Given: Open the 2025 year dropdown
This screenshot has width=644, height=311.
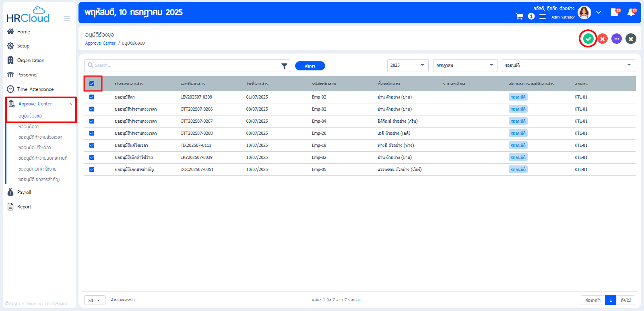Looking at the screenshot, I should pos(408,65).
